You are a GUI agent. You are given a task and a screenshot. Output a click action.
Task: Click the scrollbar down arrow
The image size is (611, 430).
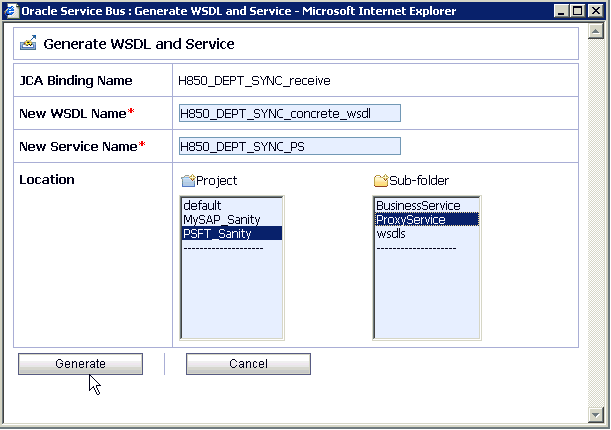click(595, 415)
